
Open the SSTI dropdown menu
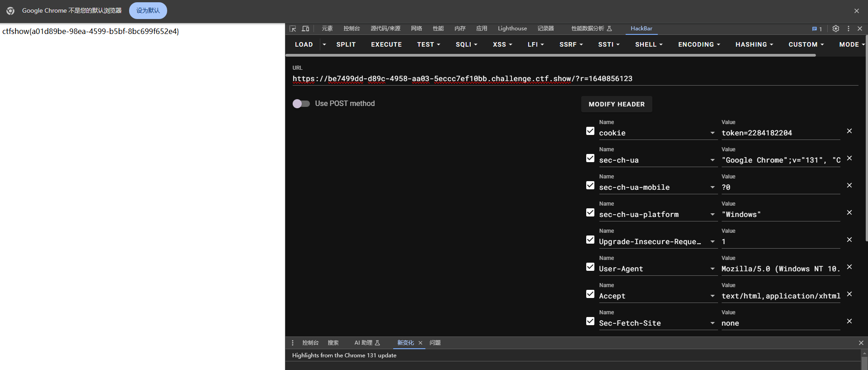[x=609, y=44]
